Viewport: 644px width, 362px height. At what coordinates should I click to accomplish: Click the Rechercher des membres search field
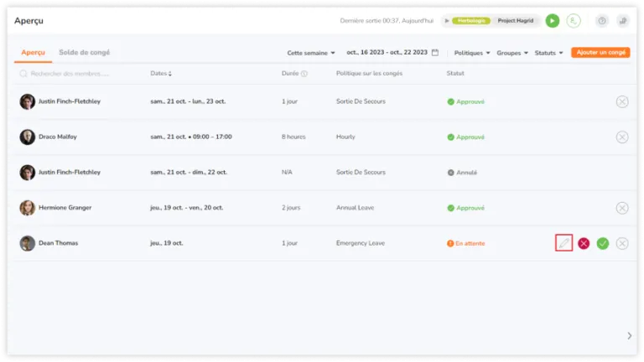pyautogui.click(x=65, y=74)
